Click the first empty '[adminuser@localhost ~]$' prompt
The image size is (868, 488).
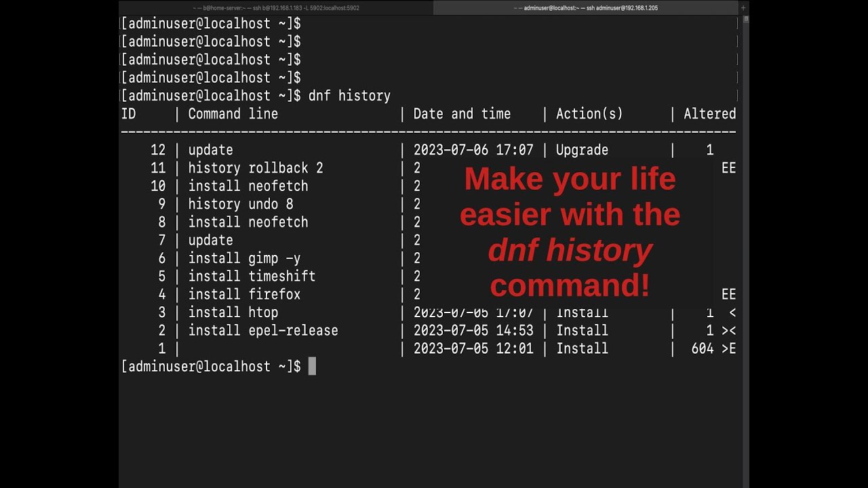tap(211, 23)
